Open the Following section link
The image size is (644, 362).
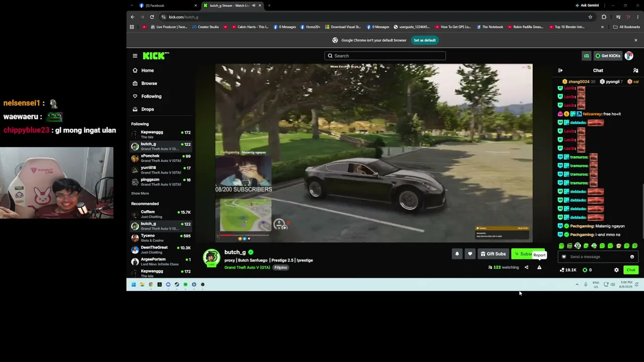160,96
